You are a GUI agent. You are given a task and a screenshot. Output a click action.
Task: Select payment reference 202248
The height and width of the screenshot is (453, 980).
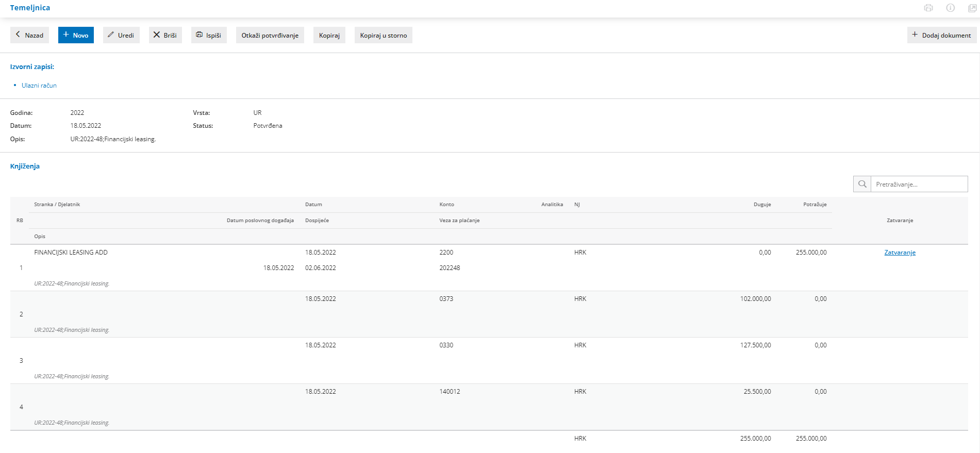[x=450, y=268]
